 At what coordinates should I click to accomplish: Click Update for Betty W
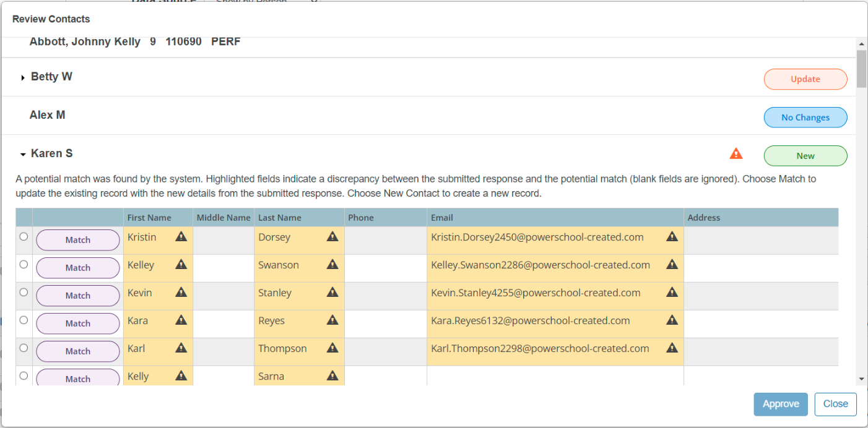click(805, 79)
